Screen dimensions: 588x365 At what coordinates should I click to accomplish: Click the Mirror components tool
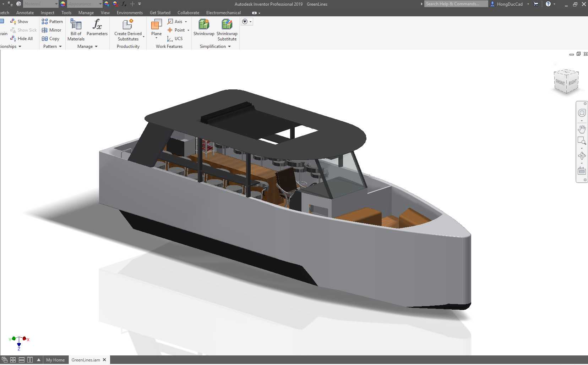tap(51, 30)
